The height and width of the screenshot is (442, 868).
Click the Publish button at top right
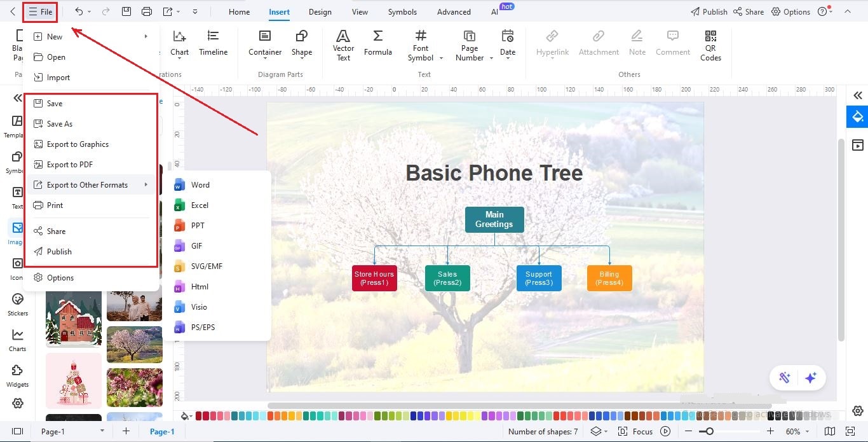tap(709, 11)
